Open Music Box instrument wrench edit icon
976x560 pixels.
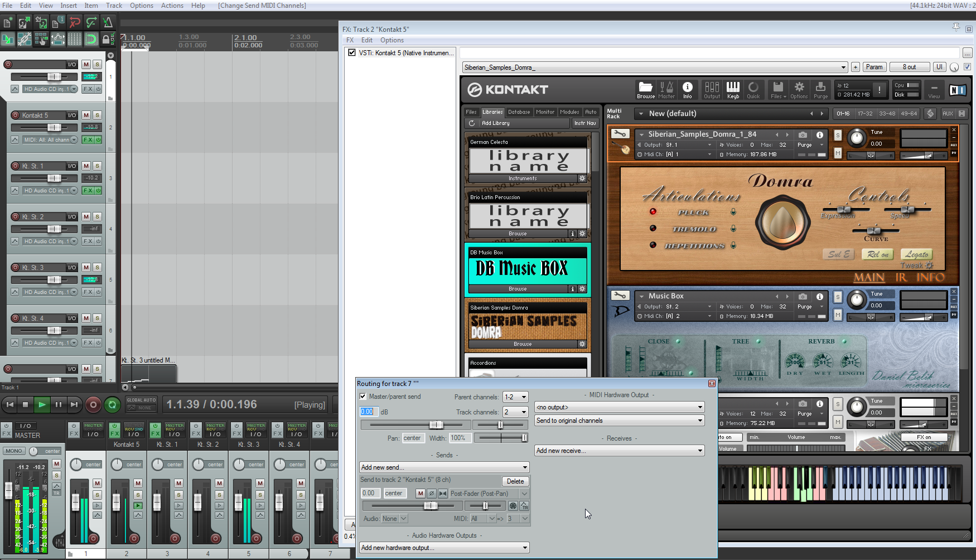620,296
